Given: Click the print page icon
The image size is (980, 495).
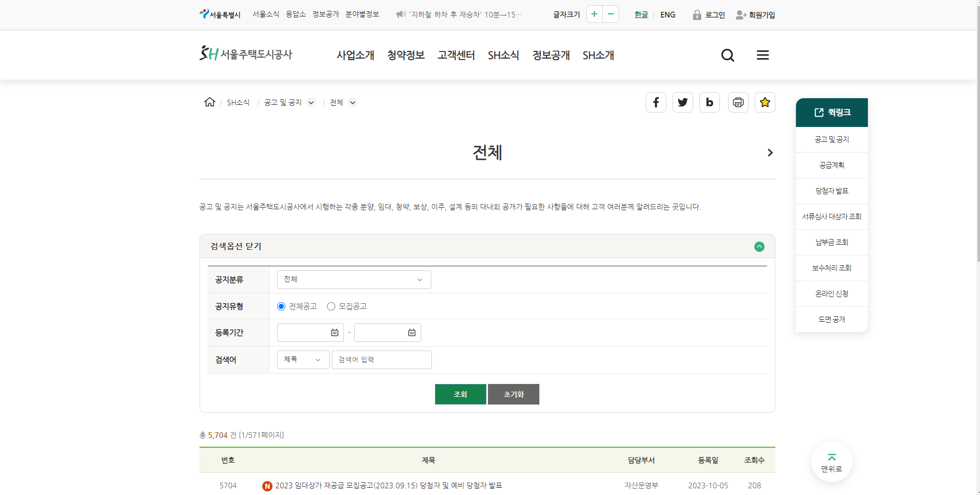Looking at the screenshot, I should point(738,102).
